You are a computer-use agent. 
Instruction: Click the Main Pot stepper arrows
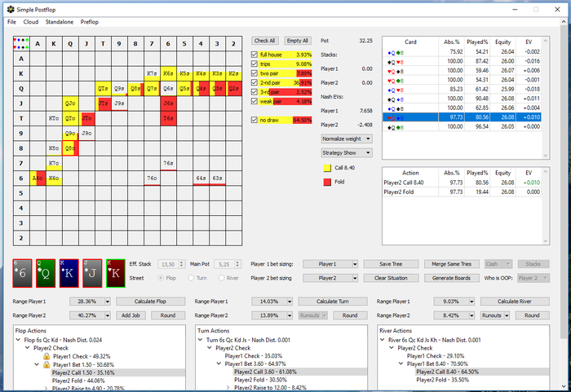coord(237,264)
